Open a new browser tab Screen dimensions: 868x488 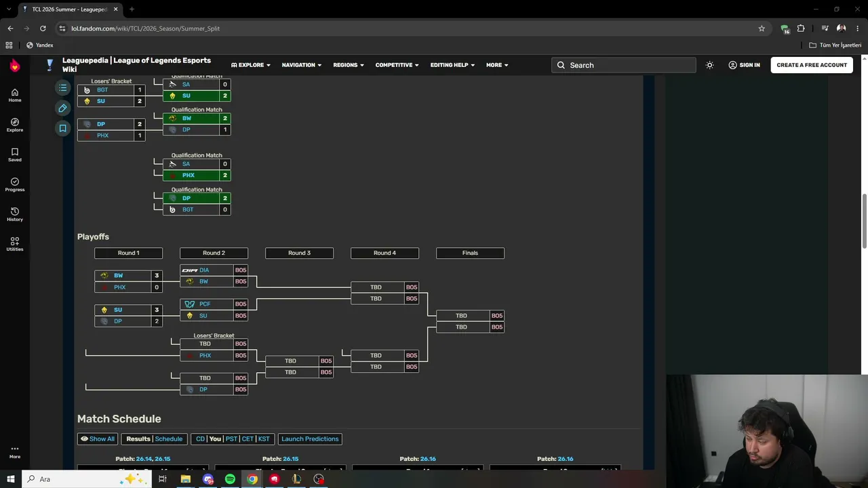tap(132, 9)
